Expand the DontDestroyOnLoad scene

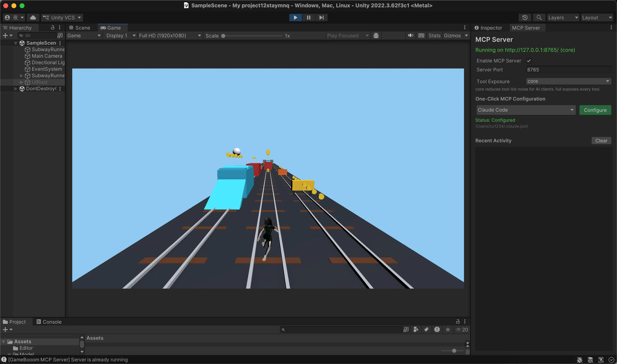[x=16, y=89]
